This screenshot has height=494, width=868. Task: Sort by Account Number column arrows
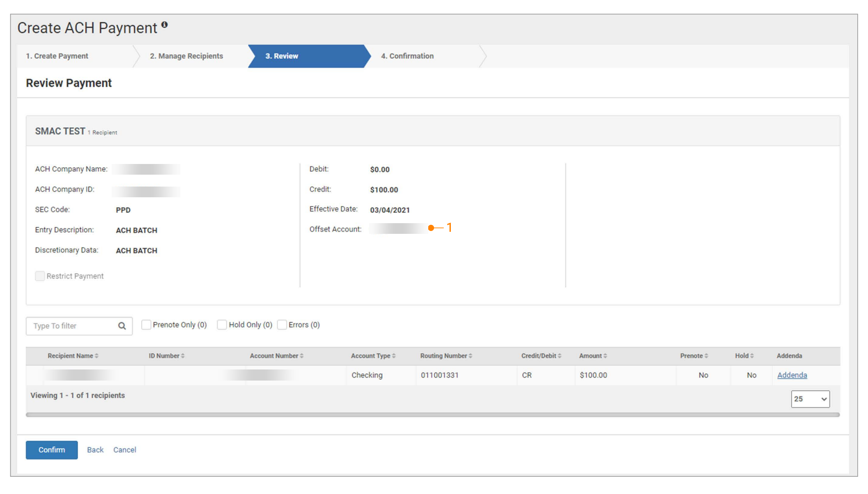pyautogui.click(x=301, y=356)
